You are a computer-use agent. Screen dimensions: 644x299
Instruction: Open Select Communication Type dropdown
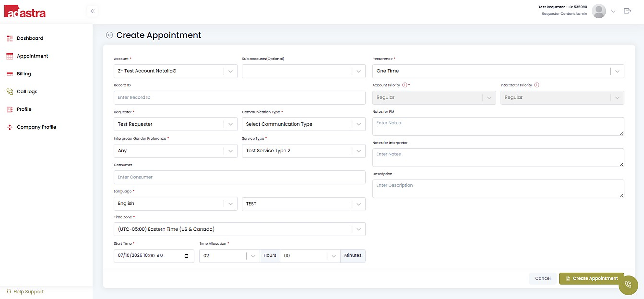coord(304,124)
